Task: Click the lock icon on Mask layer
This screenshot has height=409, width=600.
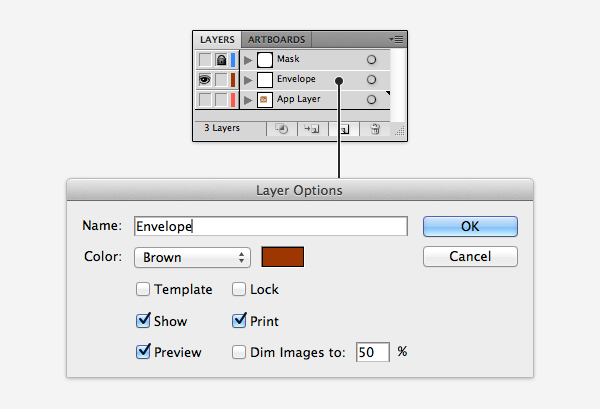Action: point(221,60)
